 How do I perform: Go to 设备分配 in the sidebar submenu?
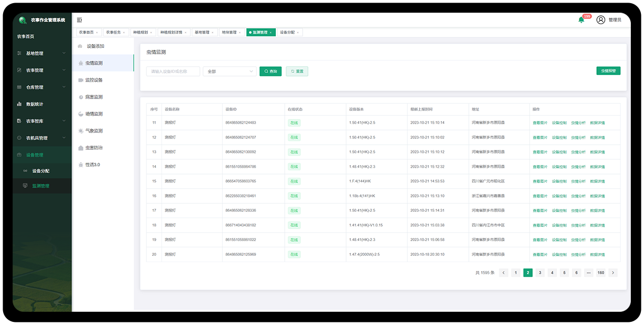(41, 171)
